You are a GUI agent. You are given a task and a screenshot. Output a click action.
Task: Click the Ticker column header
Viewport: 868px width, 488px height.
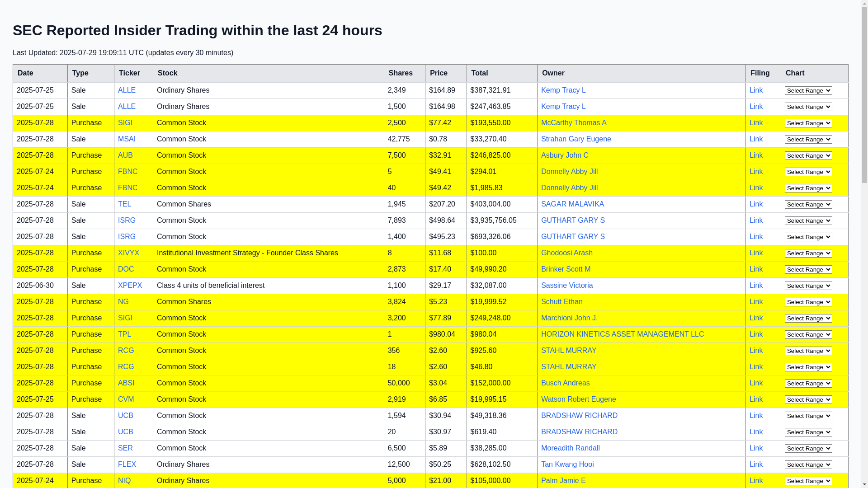pos(133,73)
